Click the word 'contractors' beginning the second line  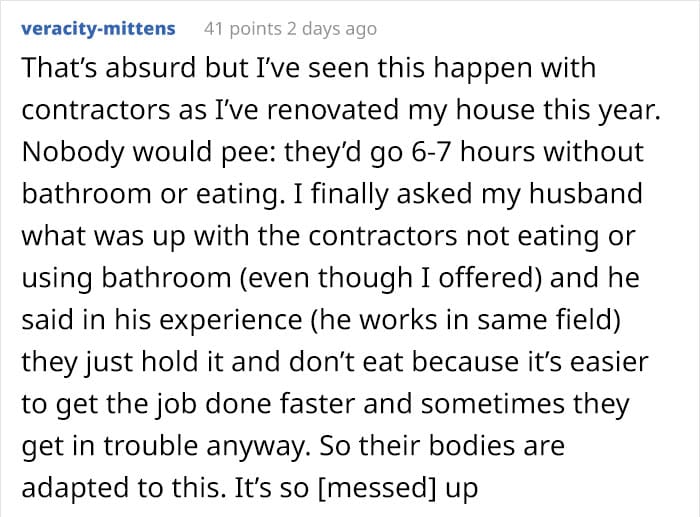96,110
